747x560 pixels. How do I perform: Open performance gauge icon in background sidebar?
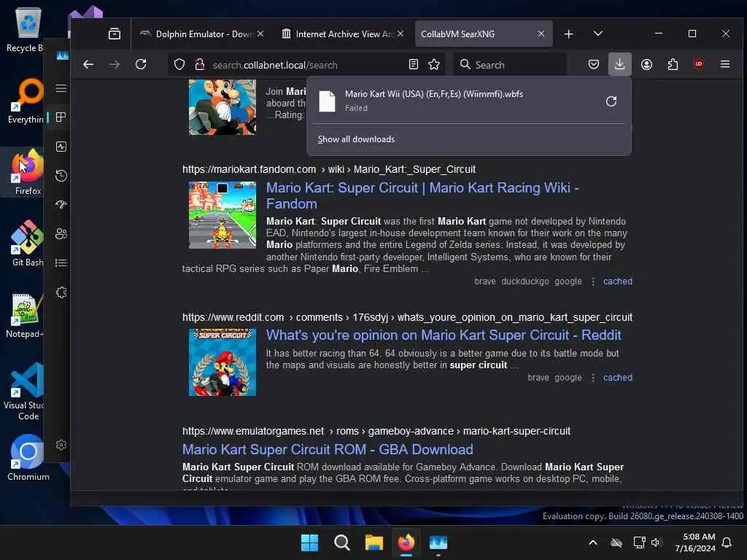[61, 205]
